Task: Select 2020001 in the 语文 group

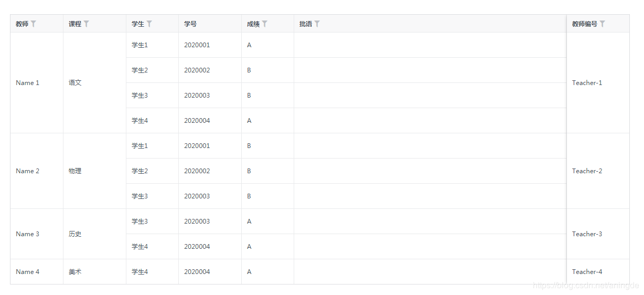Action: click(197, 45)
